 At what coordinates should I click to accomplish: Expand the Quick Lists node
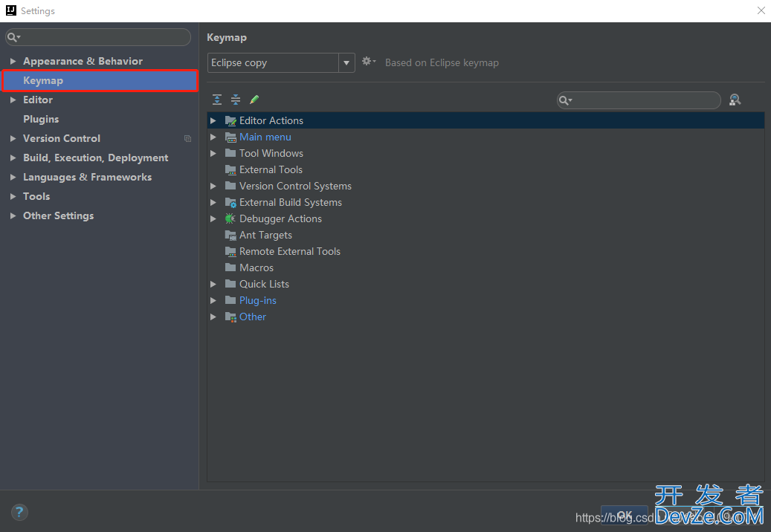tap(213, 284)
